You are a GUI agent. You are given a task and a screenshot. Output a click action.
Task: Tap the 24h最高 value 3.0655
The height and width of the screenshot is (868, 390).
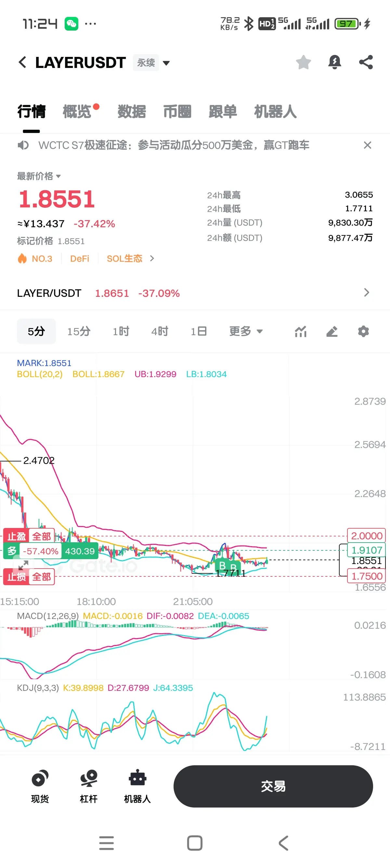coord(359,195)
